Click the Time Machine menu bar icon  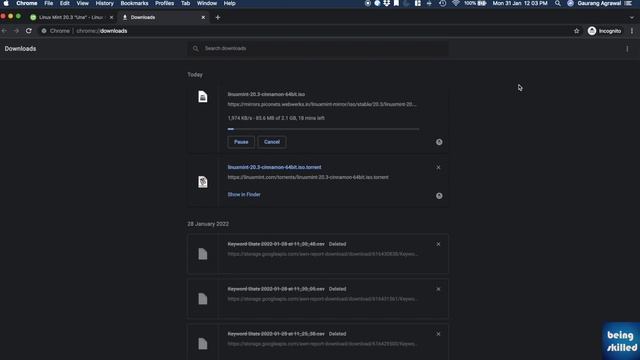click(x=442, y=3)
